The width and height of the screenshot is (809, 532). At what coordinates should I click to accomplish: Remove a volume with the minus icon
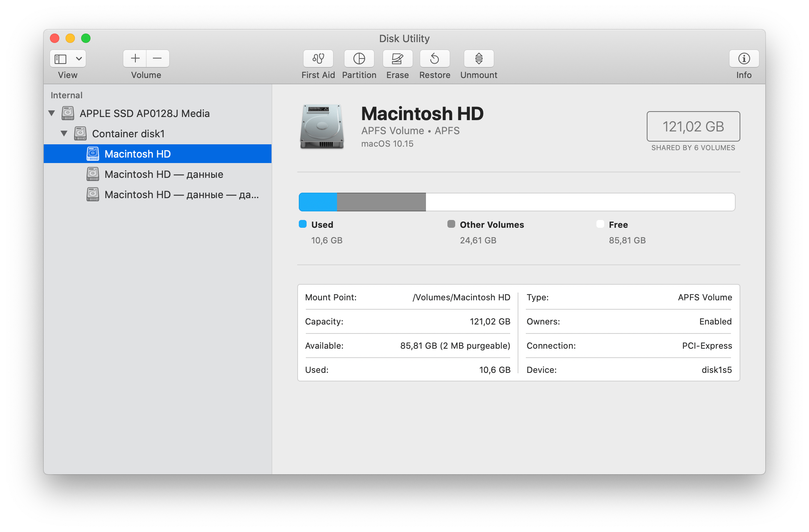point(158,58)
